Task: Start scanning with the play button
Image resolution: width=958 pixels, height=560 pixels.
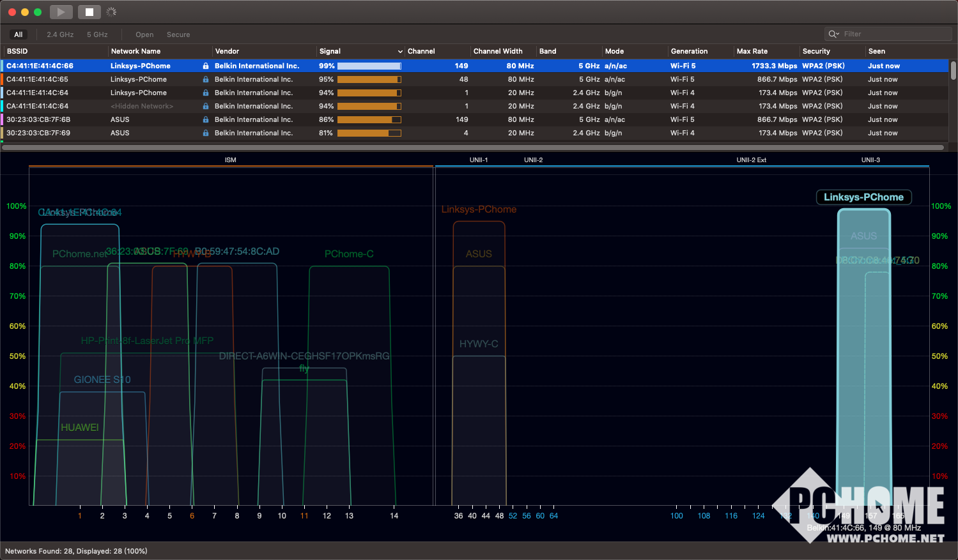Action: (61, 12)
